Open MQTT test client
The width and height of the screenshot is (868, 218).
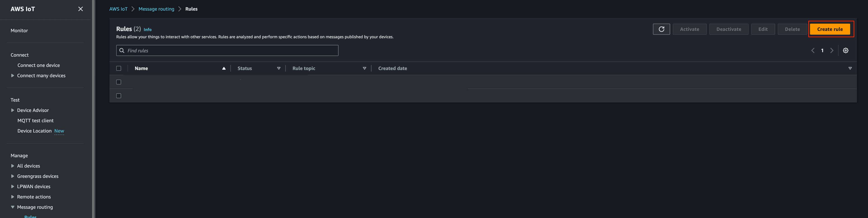[35, 120]
